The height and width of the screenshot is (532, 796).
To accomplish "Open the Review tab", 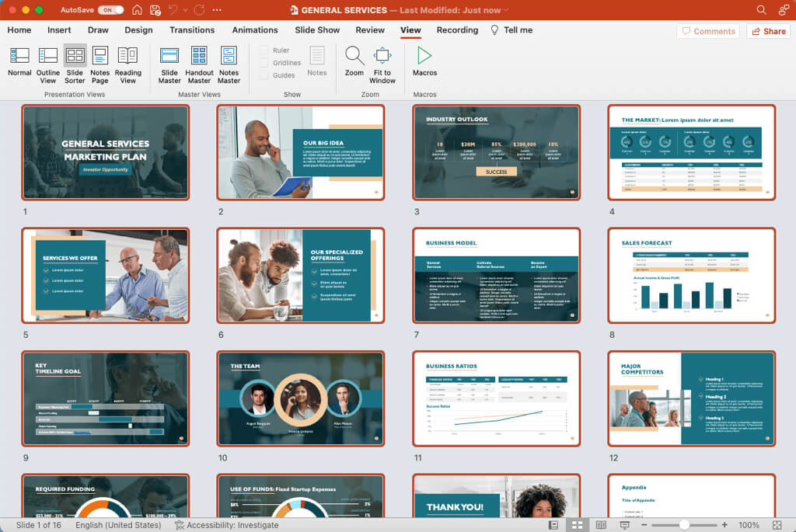I will (x=370, y=30).
